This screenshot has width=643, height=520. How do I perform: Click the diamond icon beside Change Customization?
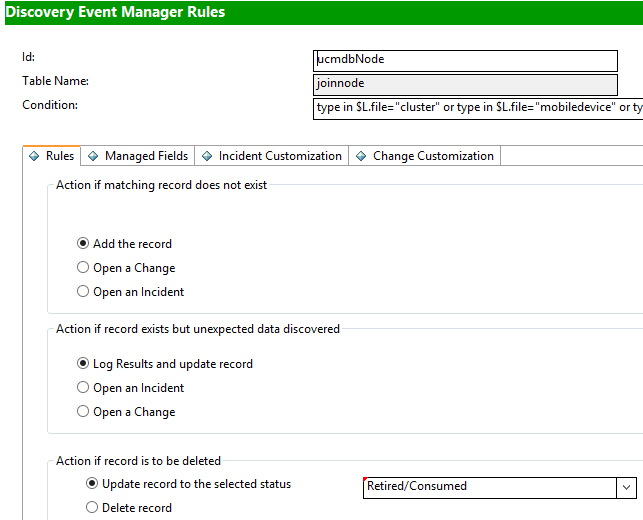[361, 156]
